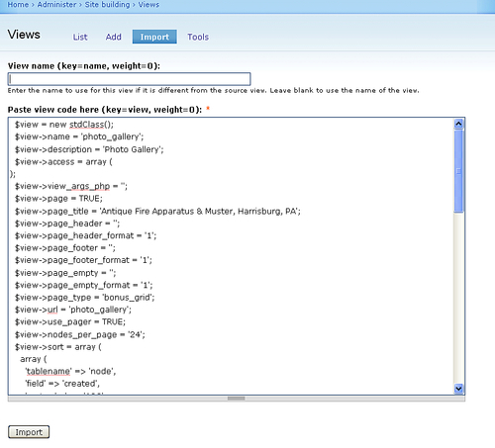495x448 pixels.
Task: Focus the View name input field
Action: pos(129,79)
